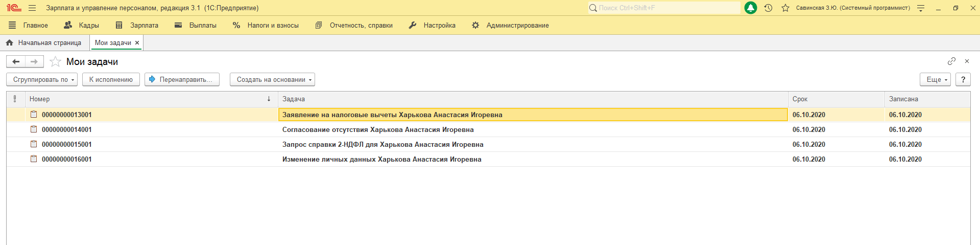
Task: Click document icon of task 00000000015001
Action: pyautogui.click(x=34, y=144)
